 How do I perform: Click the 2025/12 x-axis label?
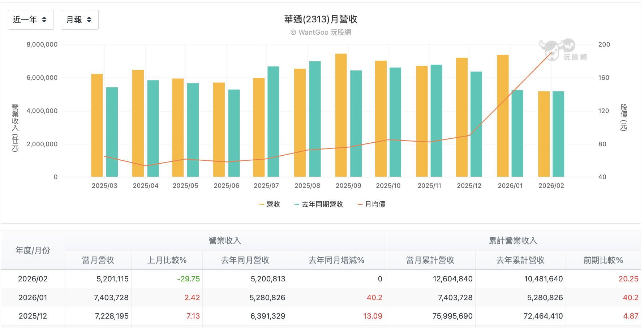click(469, 186)
